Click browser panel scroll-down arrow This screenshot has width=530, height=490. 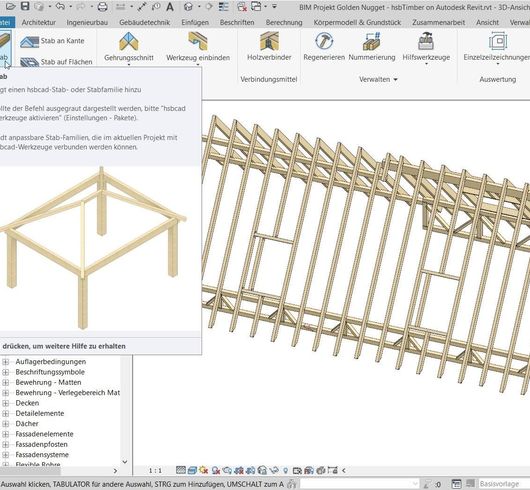pyautogui.click(x=125, y=462)
